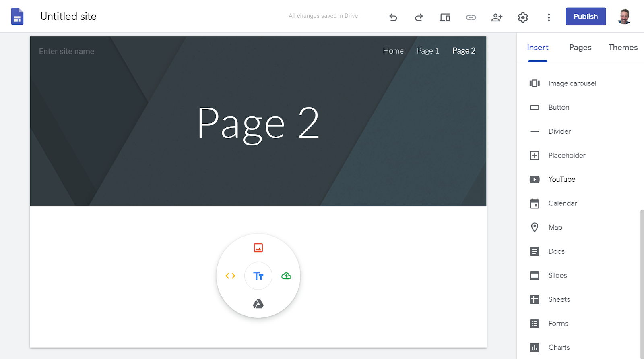
Task: Click the Calendar icon in sidebar
Action: (x=535, y=203)
